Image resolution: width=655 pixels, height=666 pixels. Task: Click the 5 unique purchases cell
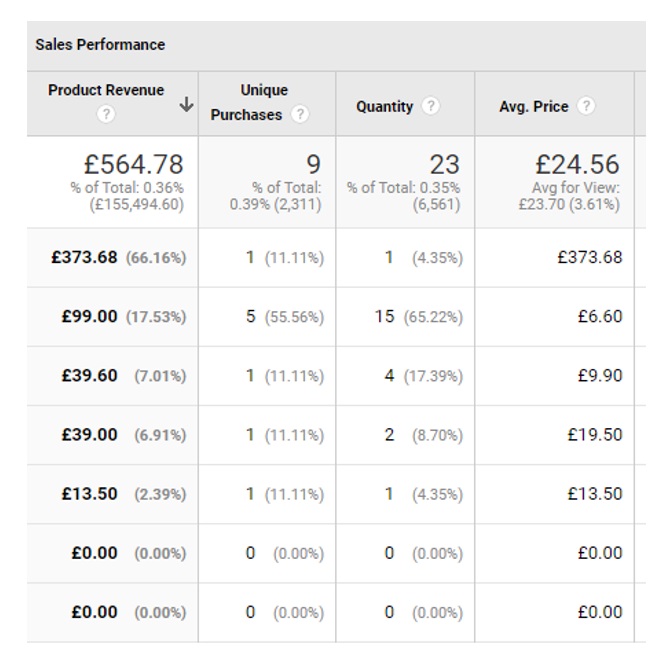coord(251,316)
